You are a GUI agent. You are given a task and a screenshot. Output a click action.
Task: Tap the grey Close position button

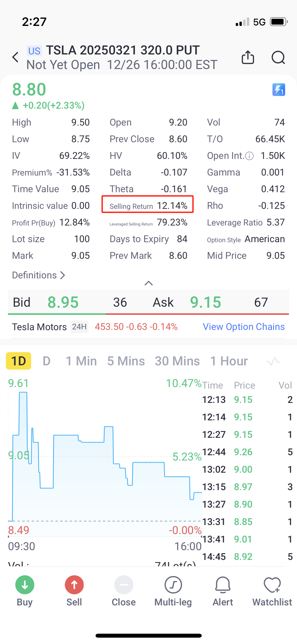click(x=124, y=585)
